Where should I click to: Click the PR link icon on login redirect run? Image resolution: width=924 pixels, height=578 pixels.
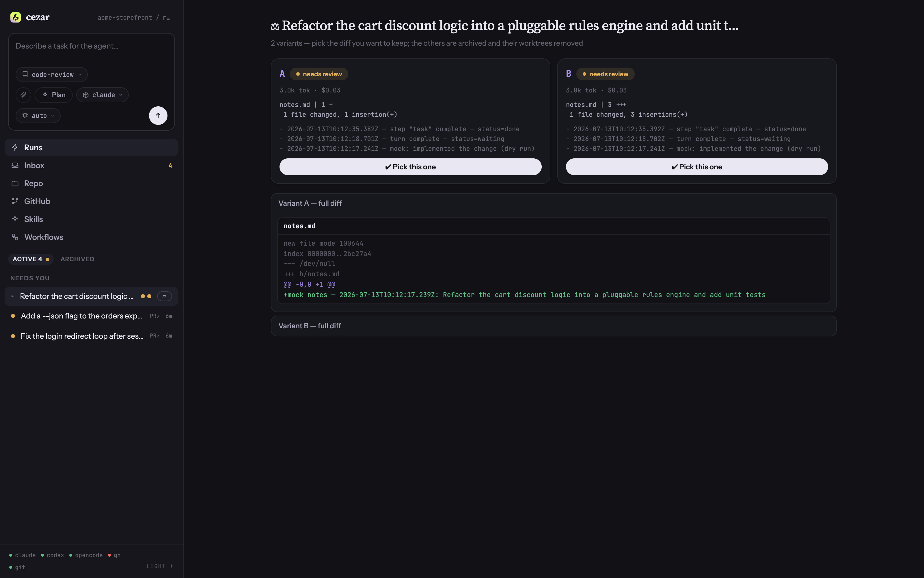point(155,336)
